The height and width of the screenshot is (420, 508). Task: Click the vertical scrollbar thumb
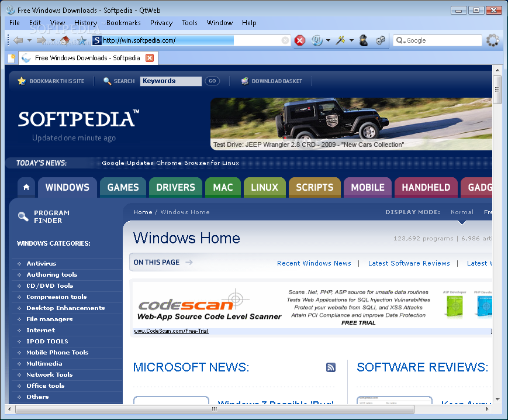point(497,89)
